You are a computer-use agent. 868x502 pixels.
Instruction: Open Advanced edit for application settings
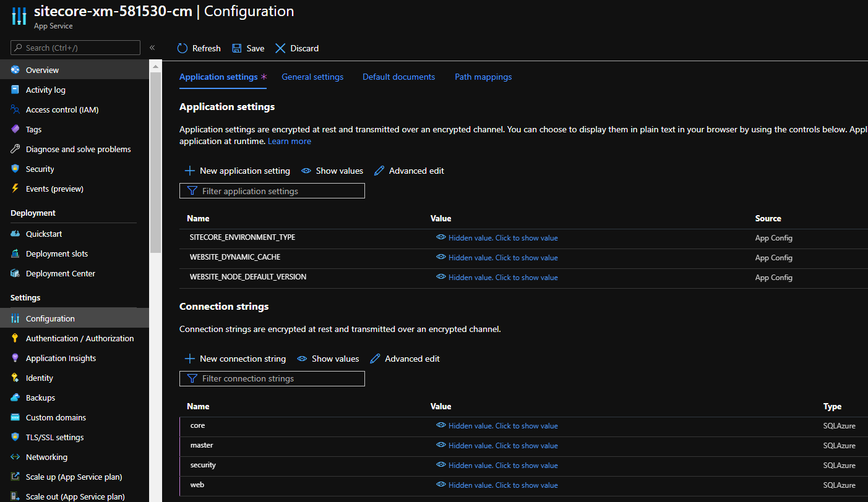tap(409, 171)
